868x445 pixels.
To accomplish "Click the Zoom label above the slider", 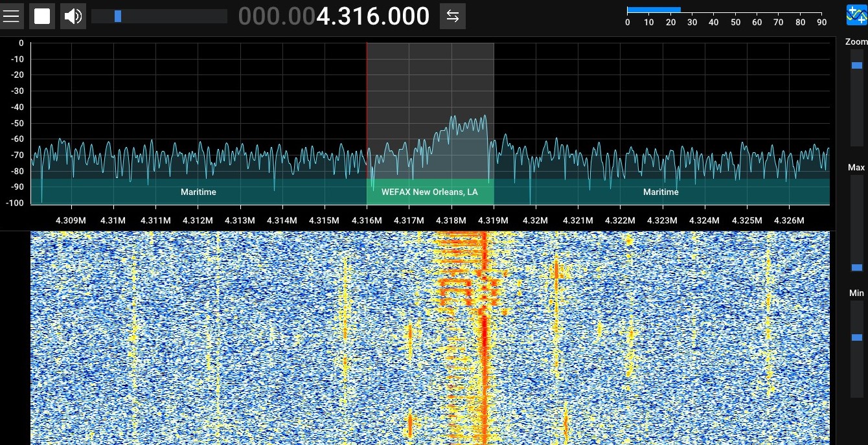I will pyautogui.click(x=856, y=41).
